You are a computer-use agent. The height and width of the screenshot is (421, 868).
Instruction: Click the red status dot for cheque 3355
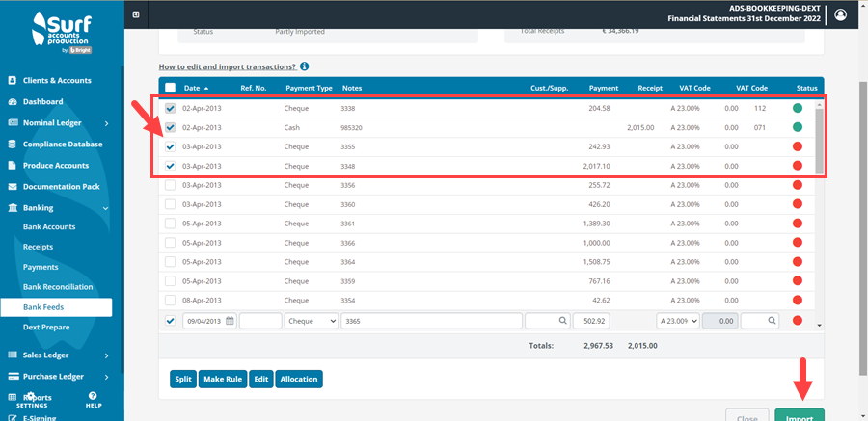click(x=798, y=146)
